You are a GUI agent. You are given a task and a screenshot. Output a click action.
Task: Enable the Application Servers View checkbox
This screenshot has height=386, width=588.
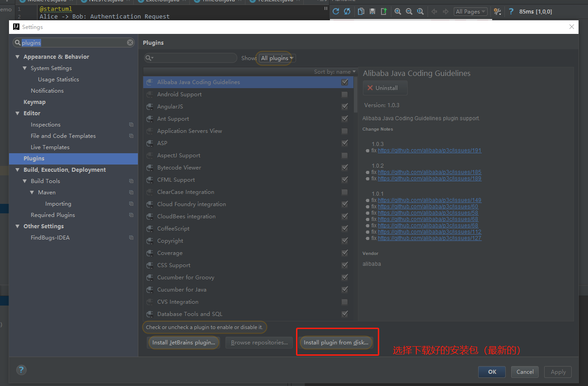tap(345, 131)
